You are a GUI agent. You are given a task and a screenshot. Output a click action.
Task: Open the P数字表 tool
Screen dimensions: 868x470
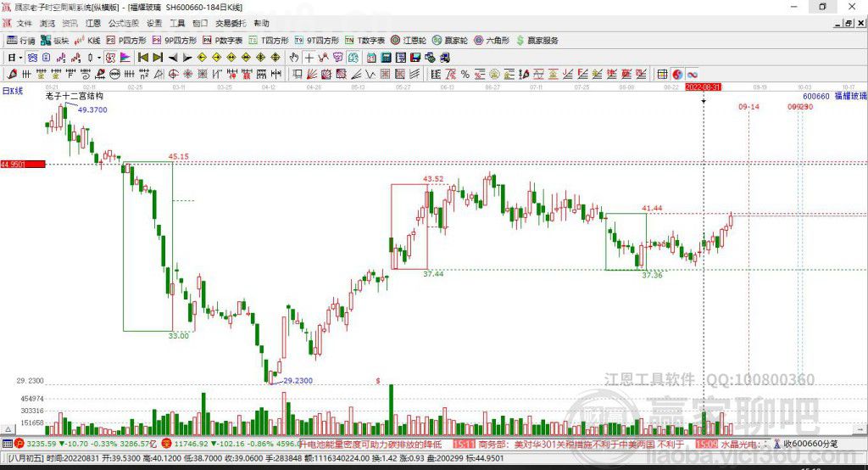(x=223, y=41)
